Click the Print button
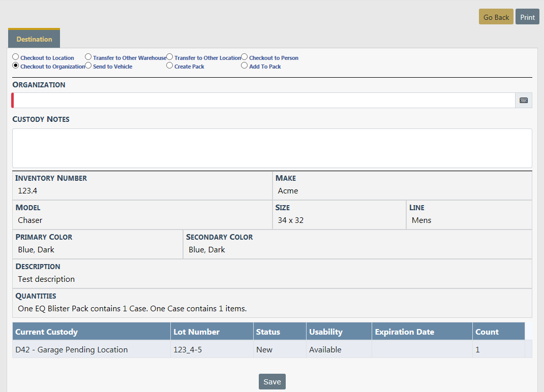 (x=527, y=17)
